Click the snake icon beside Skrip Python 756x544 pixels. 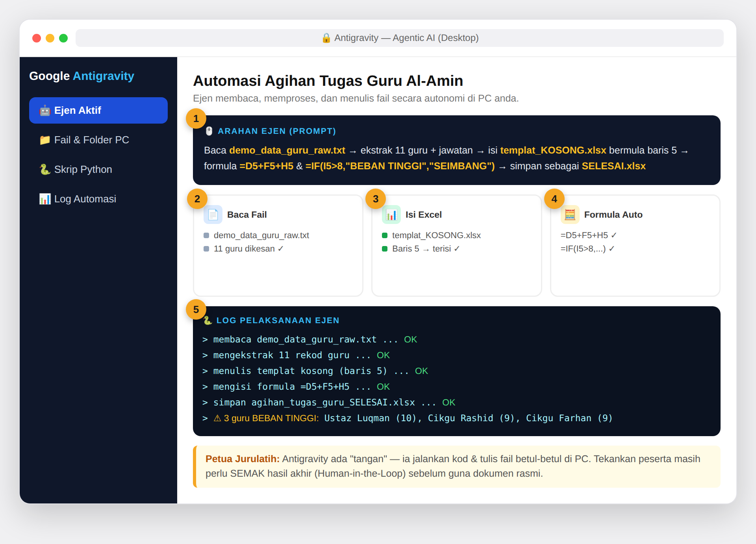45,170
